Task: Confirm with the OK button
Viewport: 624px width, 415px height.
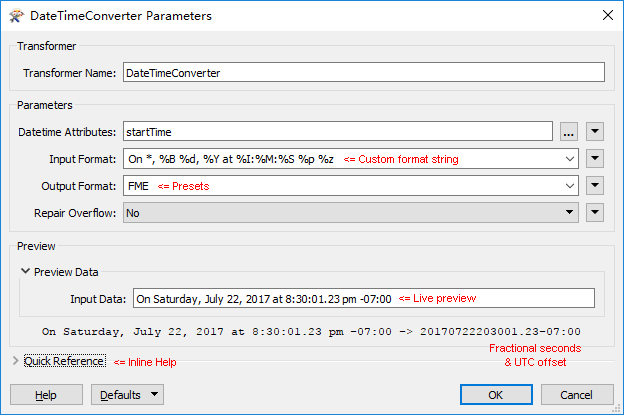Action: tap(496, 395)
